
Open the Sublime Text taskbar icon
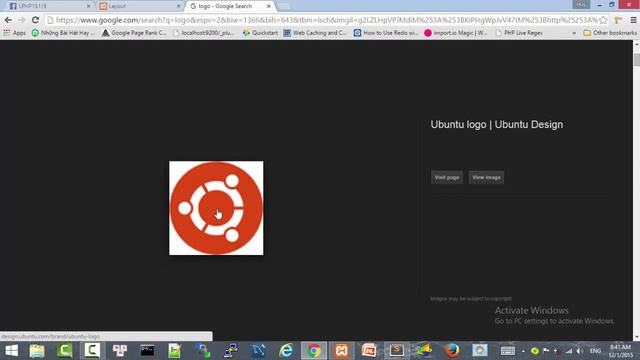tap(396, 351)
